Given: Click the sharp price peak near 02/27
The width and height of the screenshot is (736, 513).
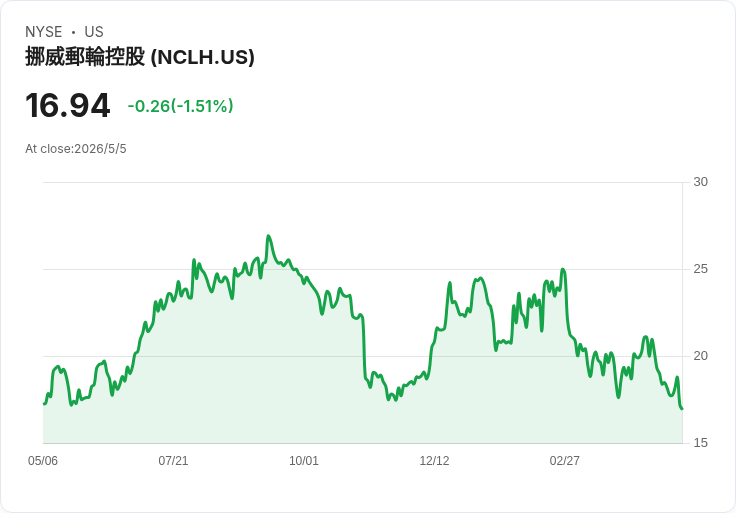Looking at the screenshot, I should tap(563, 269).
